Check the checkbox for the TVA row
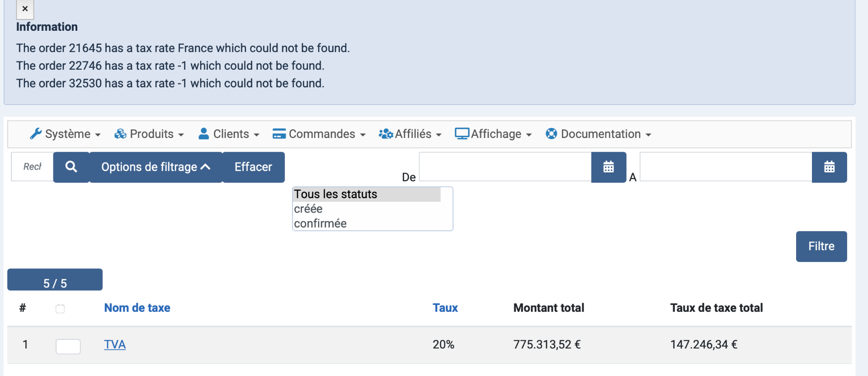Viewport: 868px width, 376px height. tap(68, 347)
